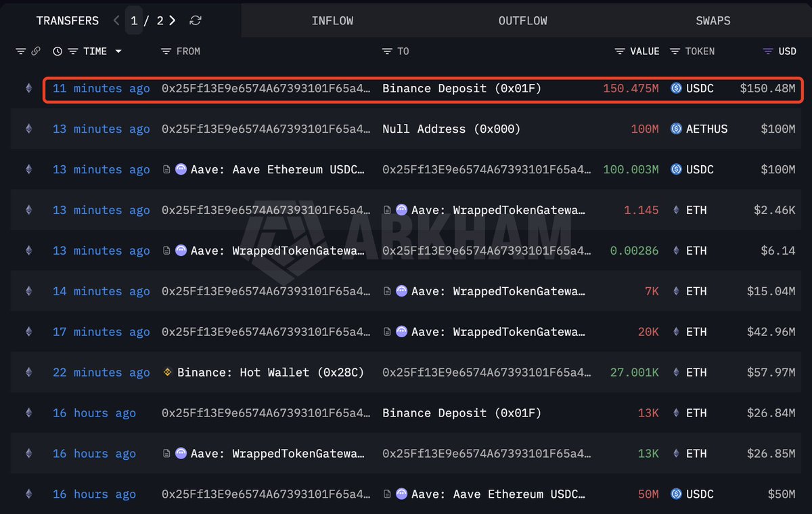Go to previous transfers page chevron
The image size is (812, 514).
pyautogui.click(x=116, y=20)
